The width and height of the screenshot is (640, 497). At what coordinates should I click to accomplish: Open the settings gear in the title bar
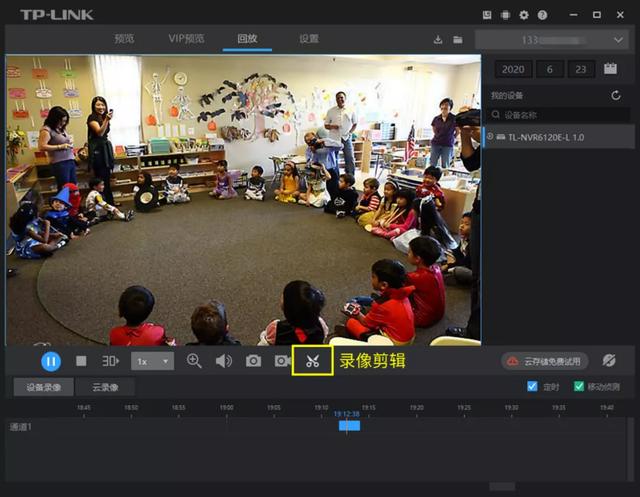click(524, 15)
